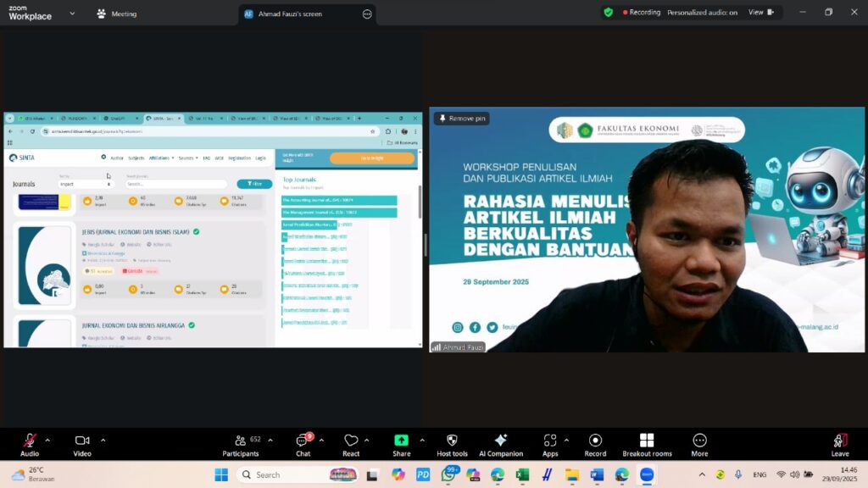Viewport: 868px width, 488px height.
Task: Launch the AI Companion sparkle icon
Action: 500,441
